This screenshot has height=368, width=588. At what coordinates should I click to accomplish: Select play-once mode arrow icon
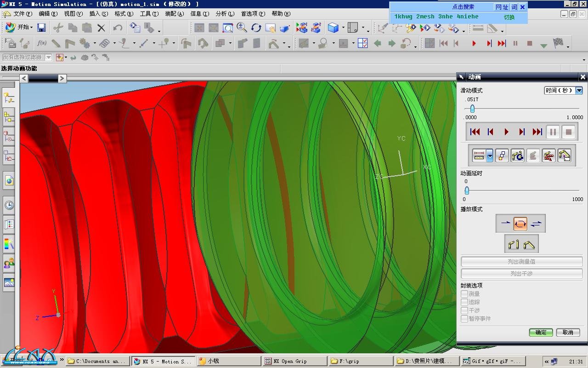pos(505,224)
